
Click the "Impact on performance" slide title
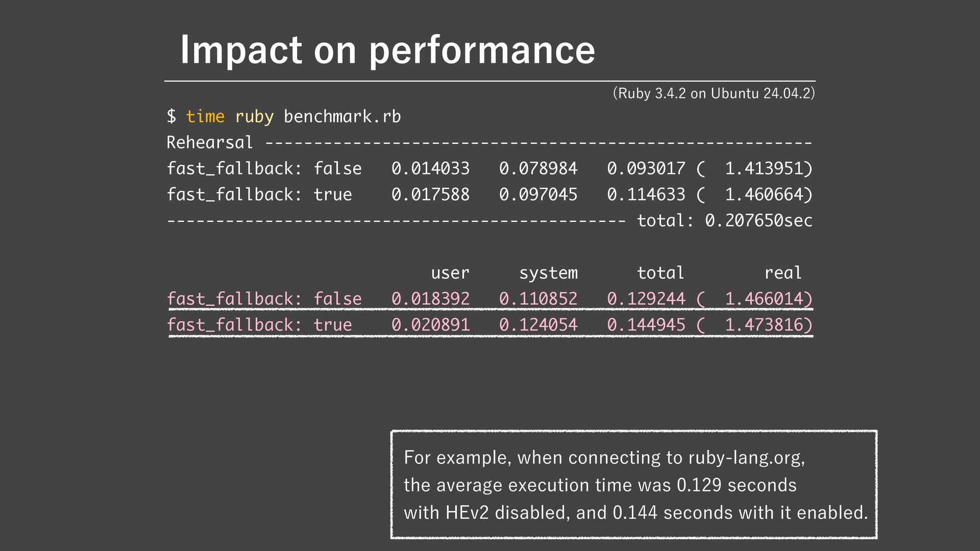(387, 50)
